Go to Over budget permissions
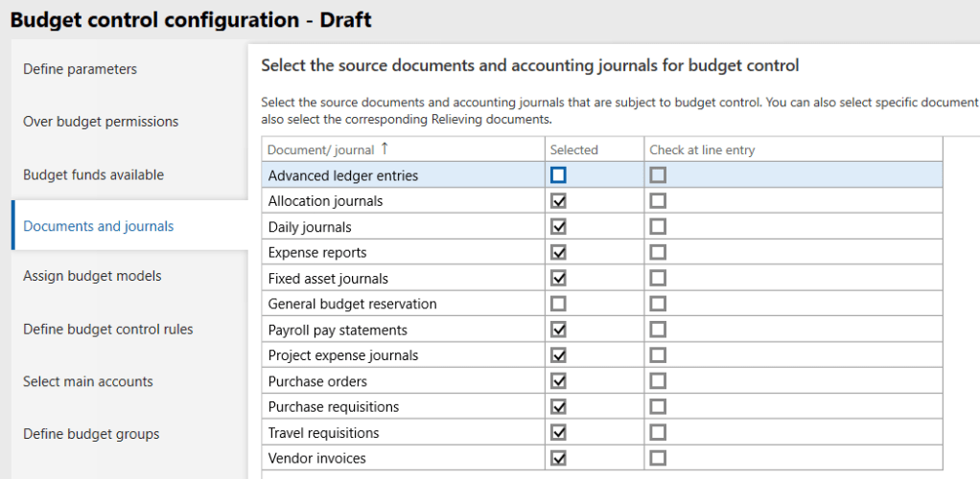The image size is (980, 479). pyautogui.click(x=101, y=122)
